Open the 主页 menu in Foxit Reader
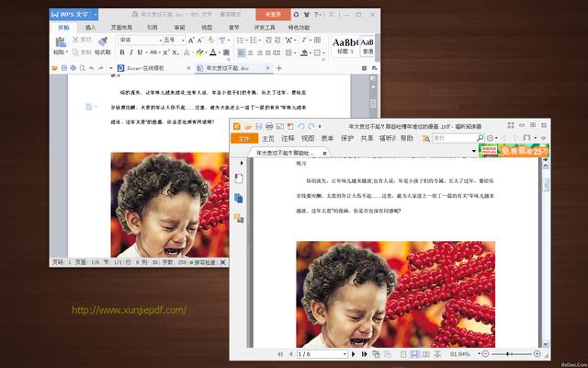The width and height of the screenshot is (588, 368). pyautogui.click(x=268, y=139)
